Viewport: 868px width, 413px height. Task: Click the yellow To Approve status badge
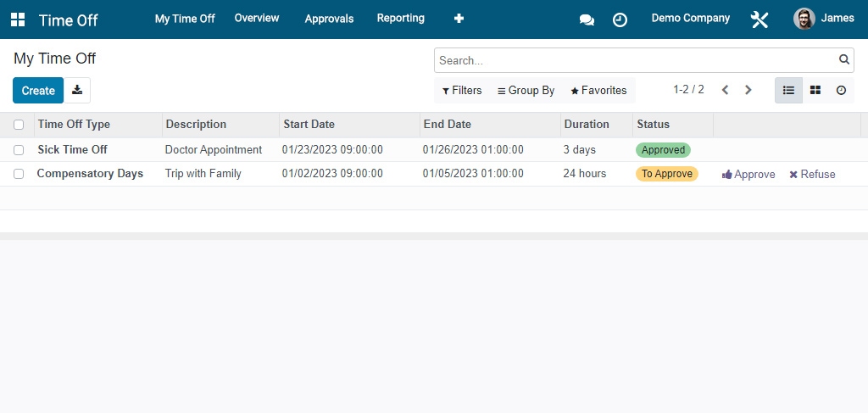(x=667, y=174)
